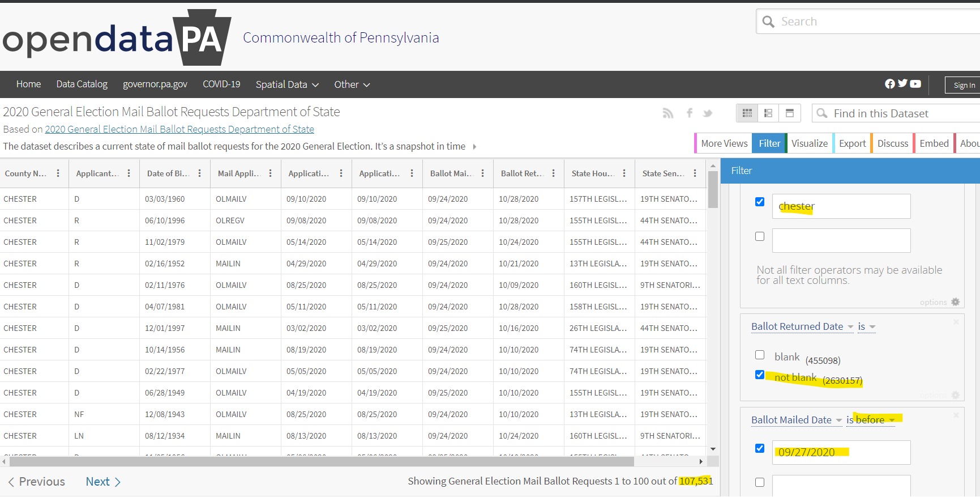Image resolution: width=980 pixels, height=497 pixels.
Task: Click the table scrollbar up arrow
Action: click(x=713, y=166)
